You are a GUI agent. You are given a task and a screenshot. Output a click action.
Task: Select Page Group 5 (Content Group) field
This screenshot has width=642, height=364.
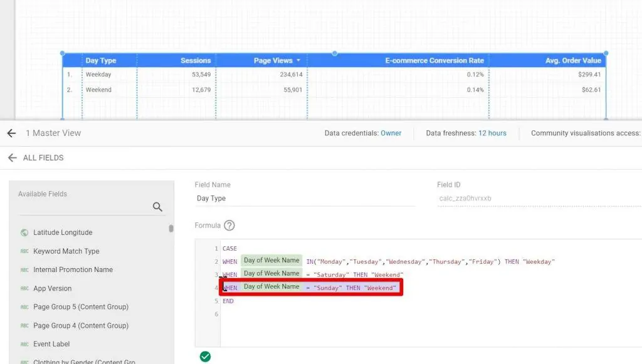point(80,307)
